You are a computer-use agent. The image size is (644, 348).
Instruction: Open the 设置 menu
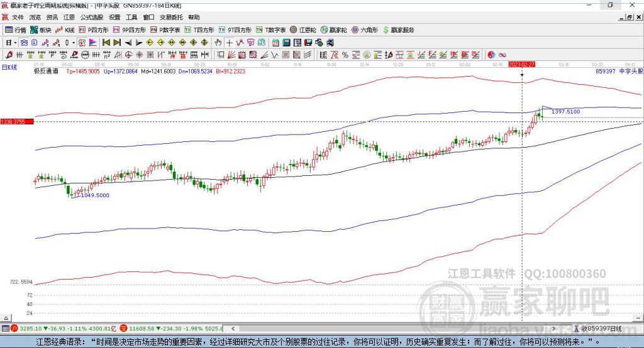(x=114, y=17)
